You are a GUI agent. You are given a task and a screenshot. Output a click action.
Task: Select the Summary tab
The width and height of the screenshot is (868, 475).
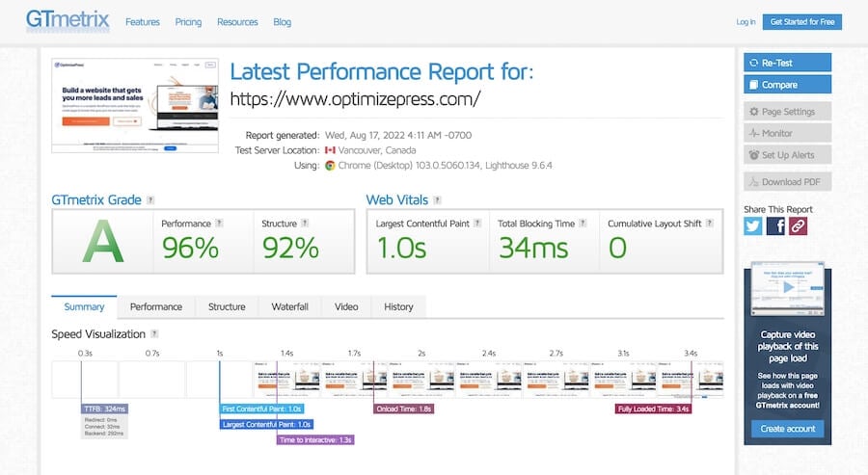click(84, 307)
